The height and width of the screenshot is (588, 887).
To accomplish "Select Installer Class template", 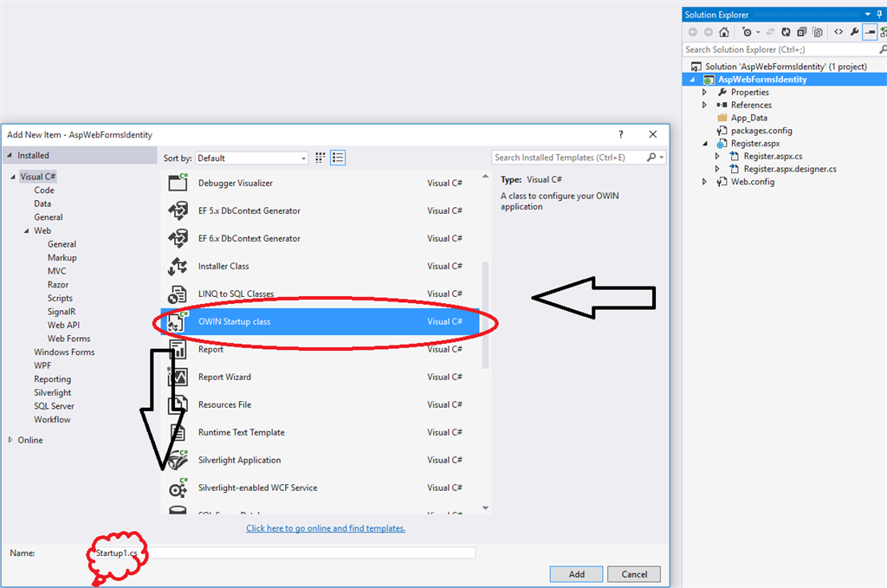I will pos(322,267).
